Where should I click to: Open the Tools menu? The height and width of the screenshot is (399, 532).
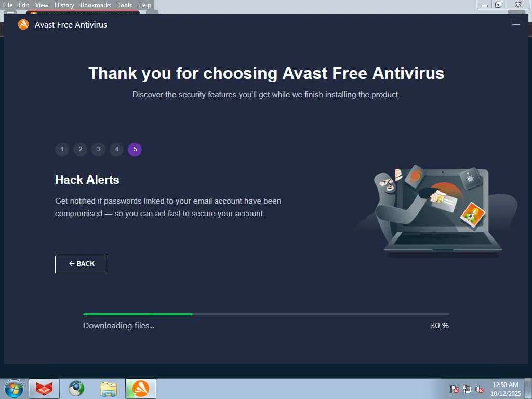(125, 5)
